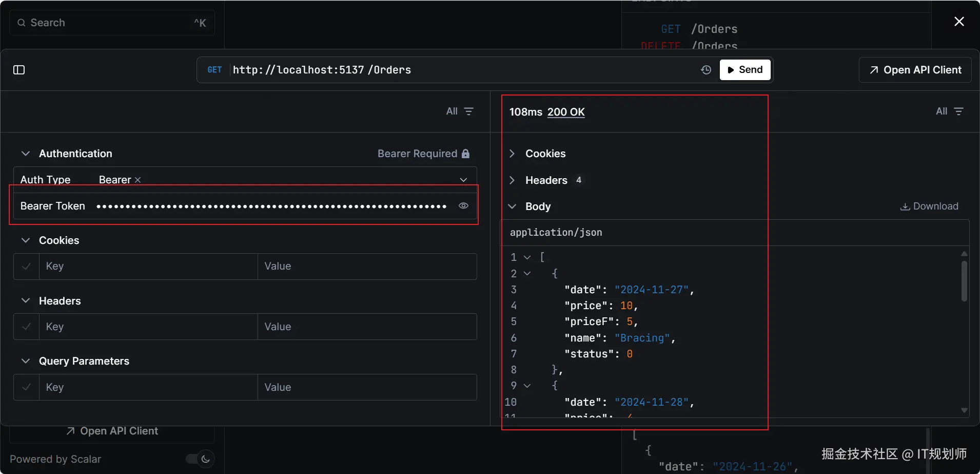The width and height of the screenshot is (980, 474).
Task: Collapse the Authentication section
Action: tap(26, 154)
